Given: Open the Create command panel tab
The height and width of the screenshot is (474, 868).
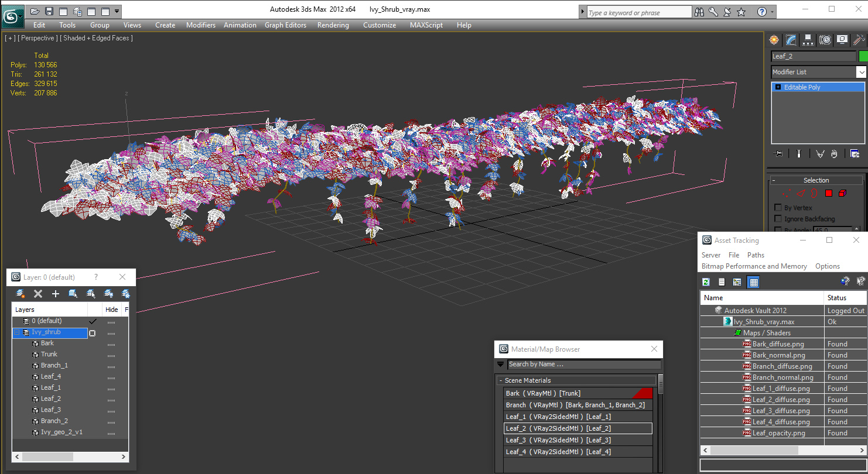Looking at the screenshot, I should [x=774, y=40].
